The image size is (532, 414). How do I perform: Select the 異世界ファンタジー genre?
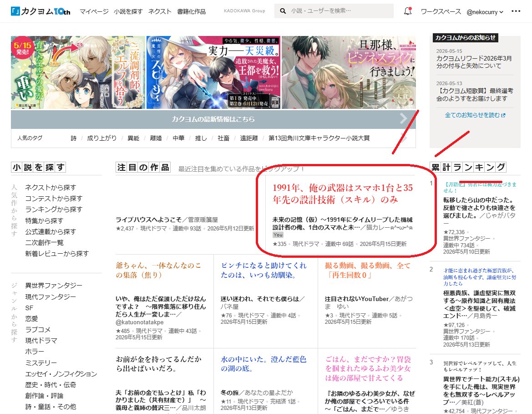[x=54, y=286]
